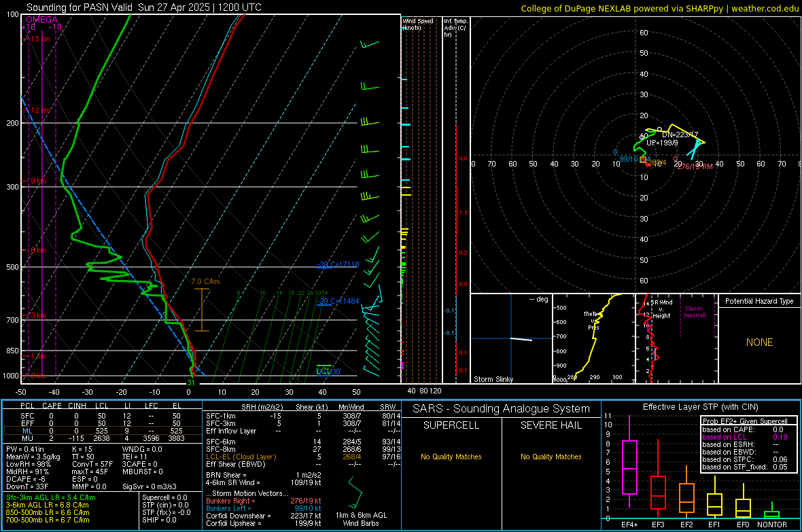Click the Supercell = 0.0 value
This screenshot has height=532, width=802.
pyautogui.click(x=164, y=497)
